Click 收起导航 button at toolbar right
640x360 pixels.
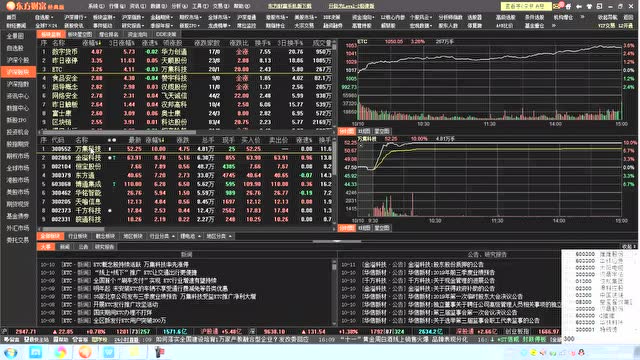pyautogui.click(x=607, y=18)
